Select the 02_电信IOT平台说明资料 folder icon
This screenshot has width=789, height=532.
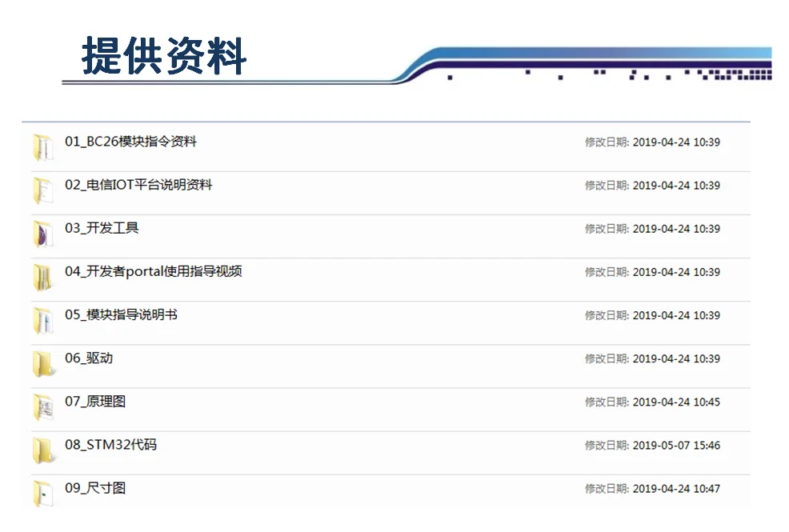pos(43,190)
